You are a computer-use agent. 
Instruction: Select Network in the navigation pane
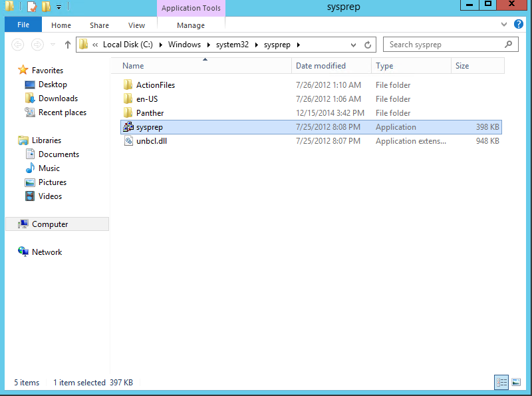[47, 252]
